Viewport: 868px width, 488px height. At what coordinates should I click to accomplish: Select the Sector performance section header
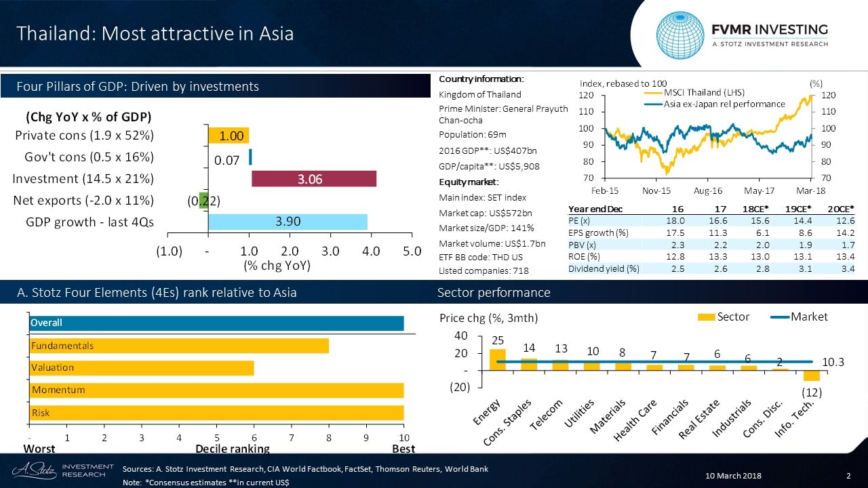(494, 293)
